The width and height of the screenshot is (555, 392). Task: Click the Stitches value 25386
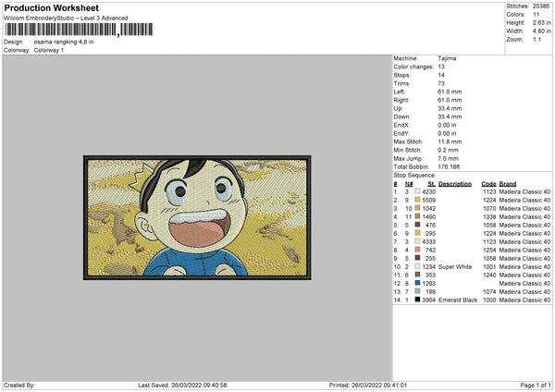541,6
